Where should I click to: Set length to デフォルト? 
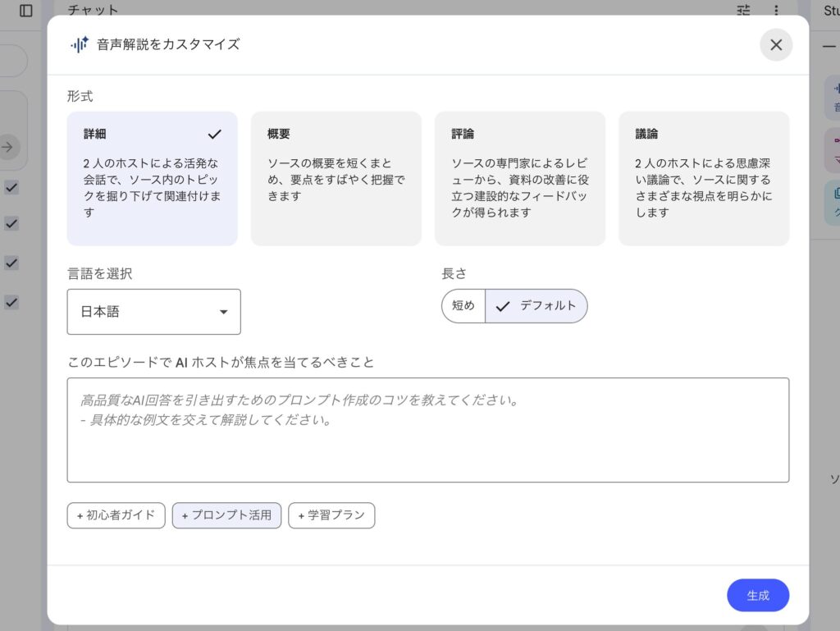point(536,306)
